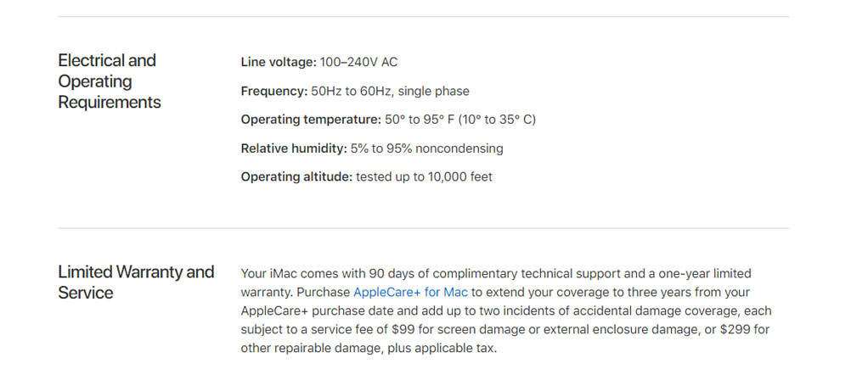Click the Electrical and Operating Requirements heading

[110, 81]
